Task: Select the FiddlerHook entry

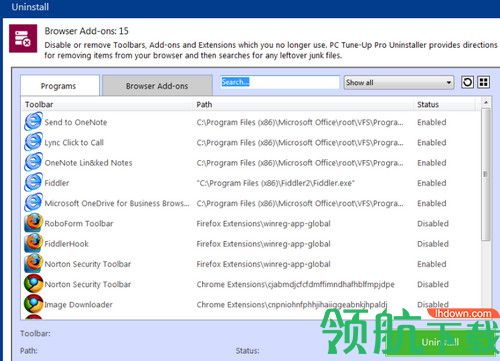Action: (66, 244)
